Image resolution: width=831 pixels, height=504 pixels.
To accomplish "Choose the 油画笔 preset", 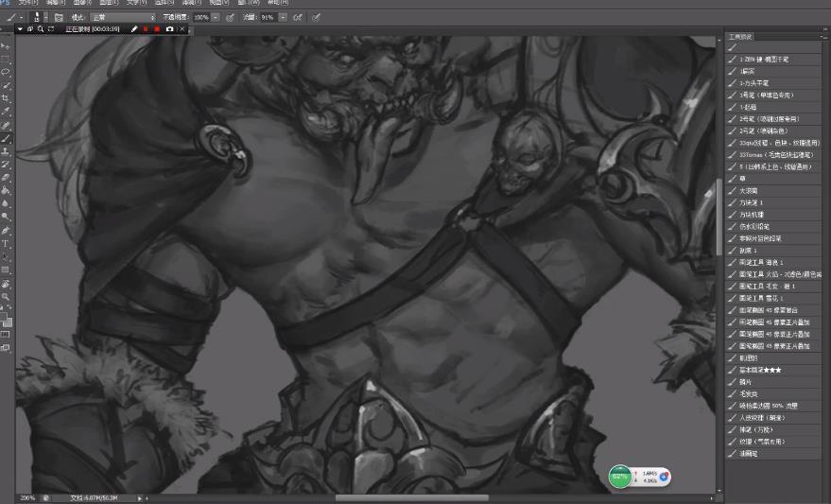I will tap(773, 454).
